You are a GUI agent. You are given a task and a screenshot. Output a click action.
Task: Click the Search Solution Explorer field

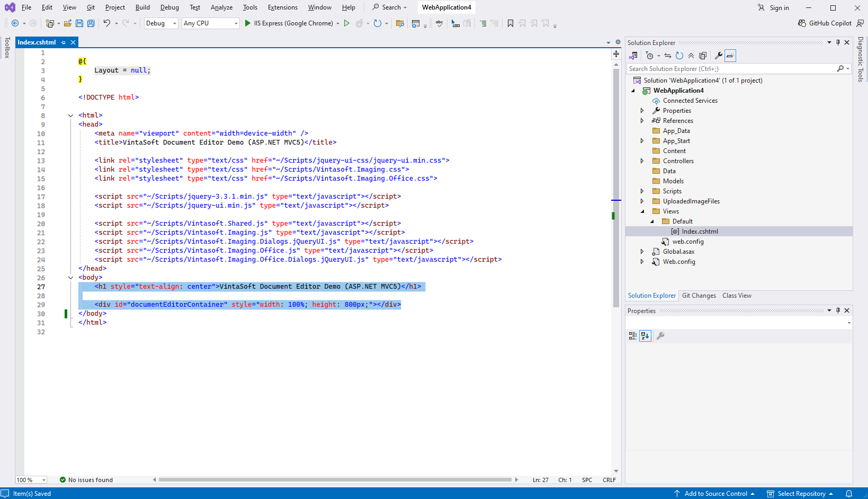tap(731, 69)
